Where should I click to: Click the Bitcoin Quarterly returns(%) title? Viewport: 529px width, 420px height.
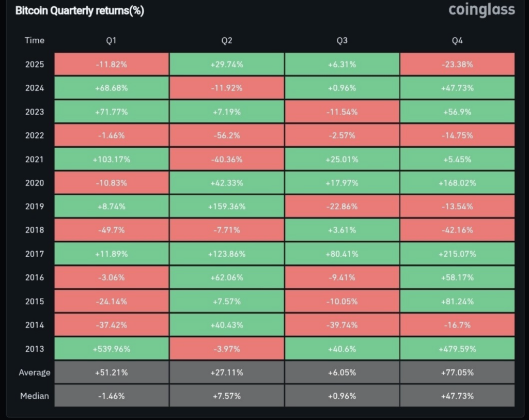pyautogui.click(x=80, y=11)
